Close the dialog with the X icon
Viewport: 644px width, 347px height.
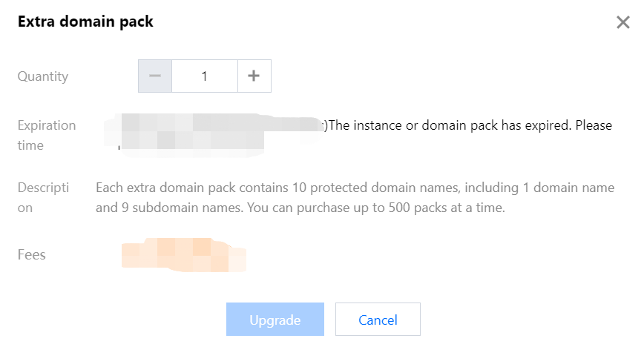click(x=622, y=22)
